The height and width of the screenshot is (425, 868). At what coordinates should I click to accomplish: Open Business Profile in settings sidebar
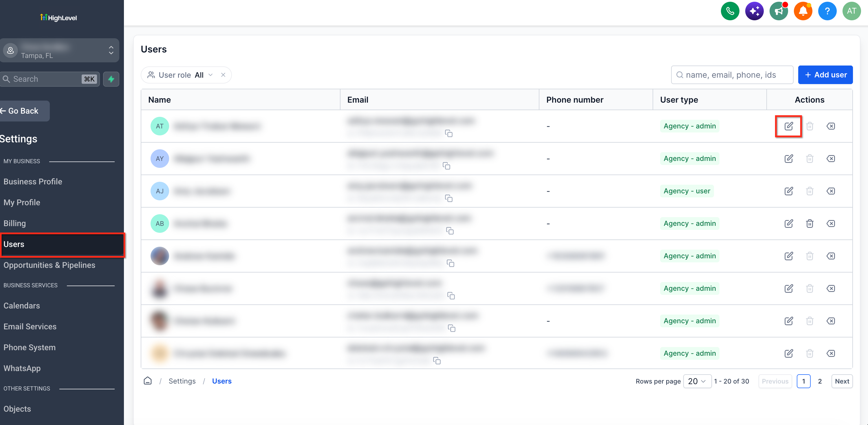(33, 181)
